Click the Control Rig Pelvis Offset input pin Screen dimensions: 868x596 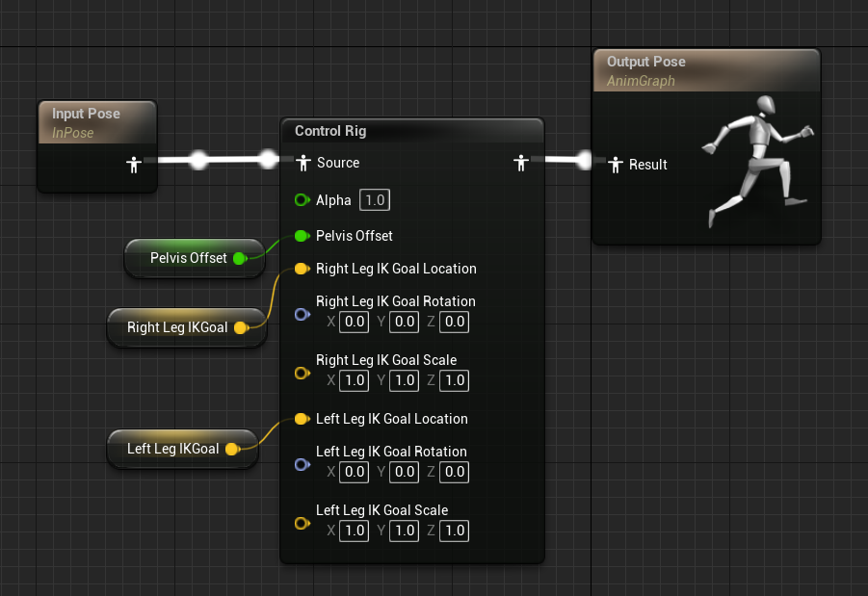pyautogui.click(x=302, y=236)
